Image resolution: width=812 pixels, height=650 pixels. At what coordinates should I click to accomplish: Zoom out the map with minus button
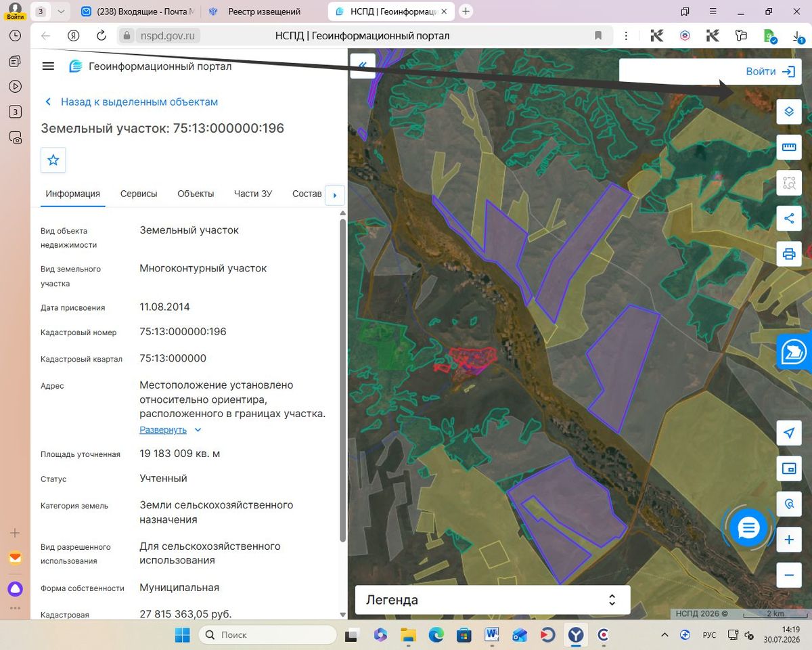click(789, 575)
